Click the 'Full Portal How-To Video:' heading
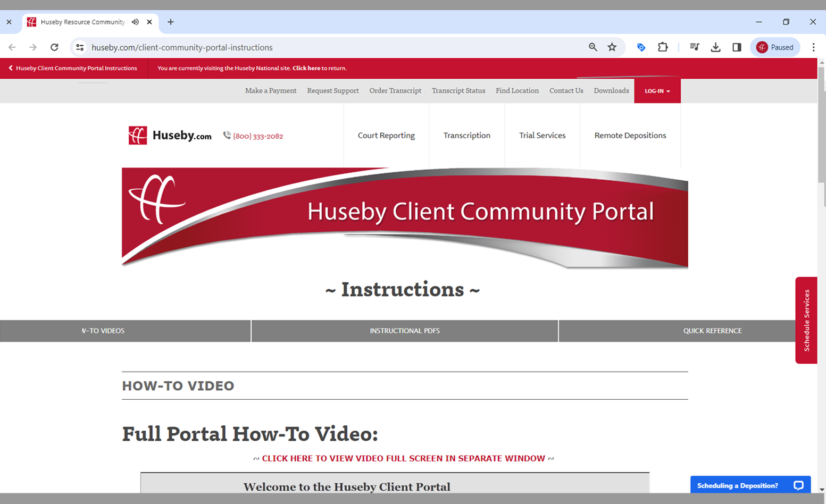The image size is (826, 504). [250, 434]
